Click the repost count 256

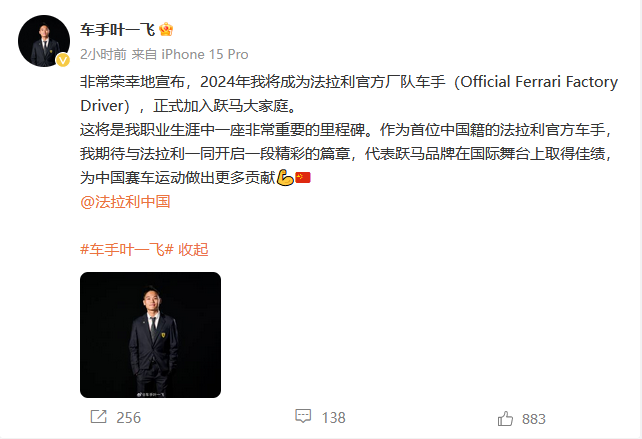[x=129, y=418]
